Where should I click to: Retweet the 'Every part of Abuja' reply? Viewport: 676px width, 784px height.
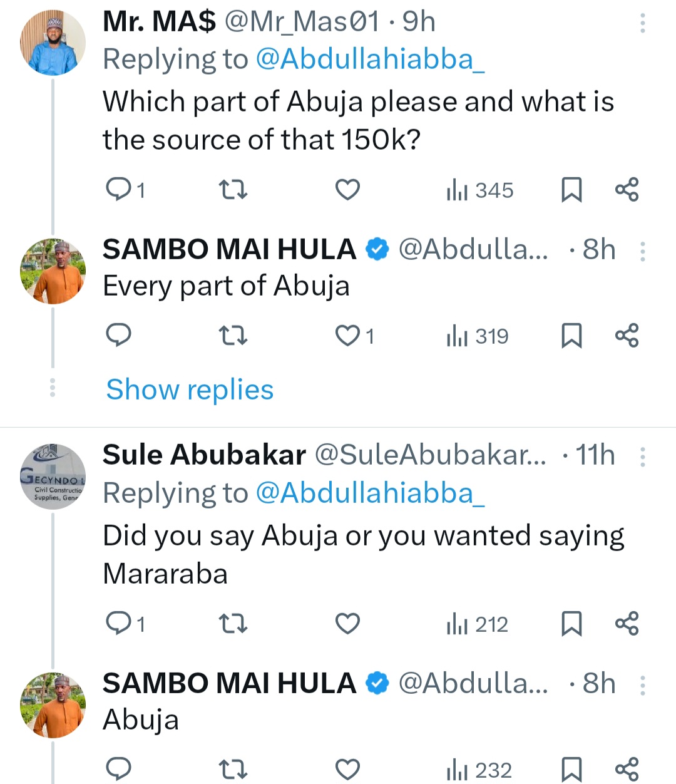pos(233,336)
